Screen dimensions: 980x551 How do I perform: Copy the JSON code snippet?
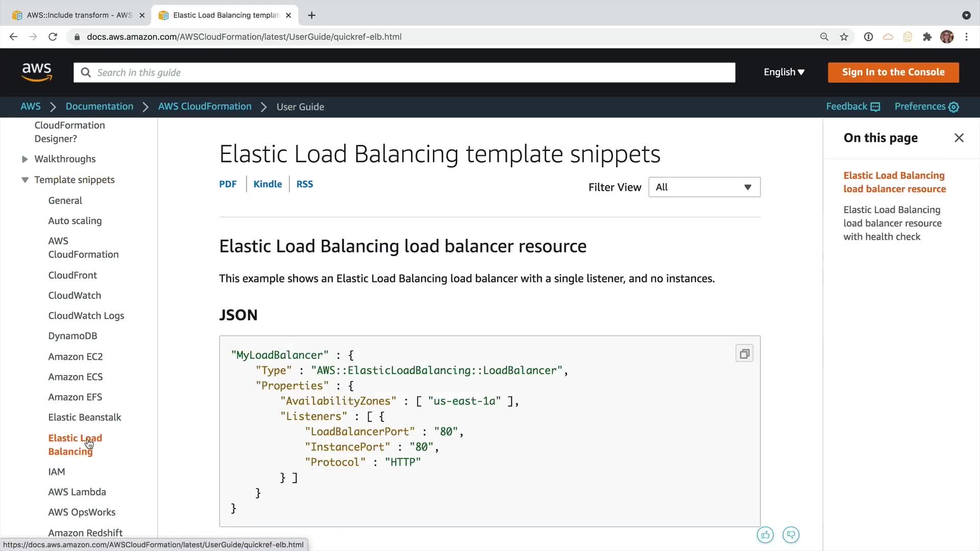tap(744, 354)
